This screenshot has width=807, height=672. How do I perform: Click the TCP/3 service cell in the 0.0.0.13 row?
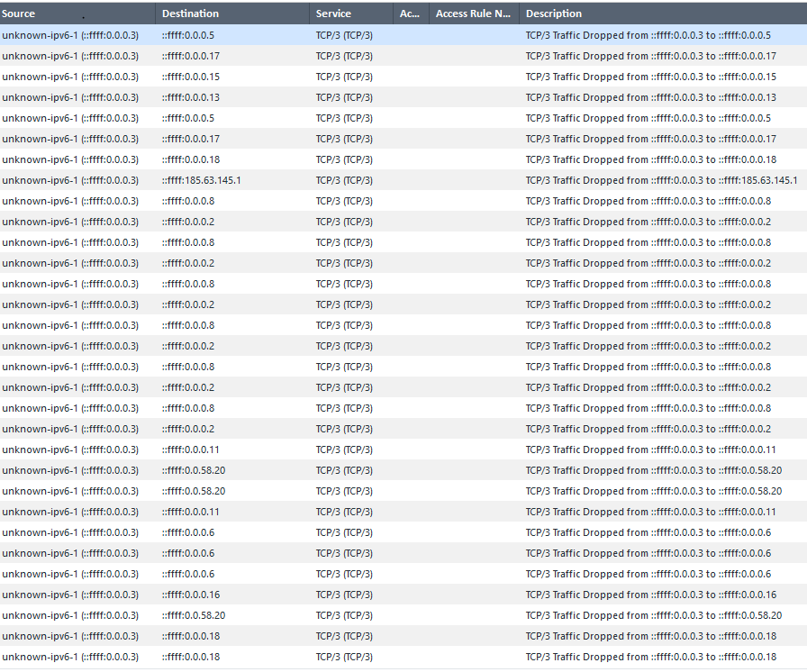tap(344, 97)
